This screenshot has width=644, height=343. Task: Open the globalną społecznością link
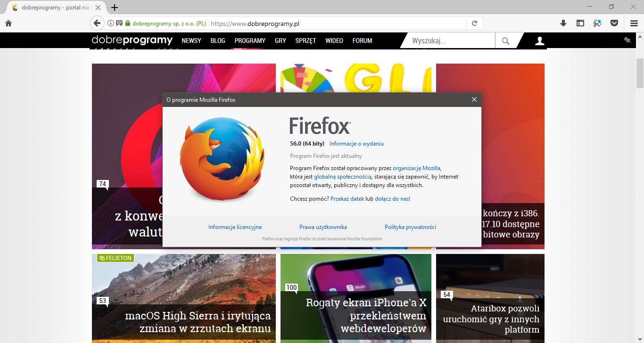(x=343, y=177)
